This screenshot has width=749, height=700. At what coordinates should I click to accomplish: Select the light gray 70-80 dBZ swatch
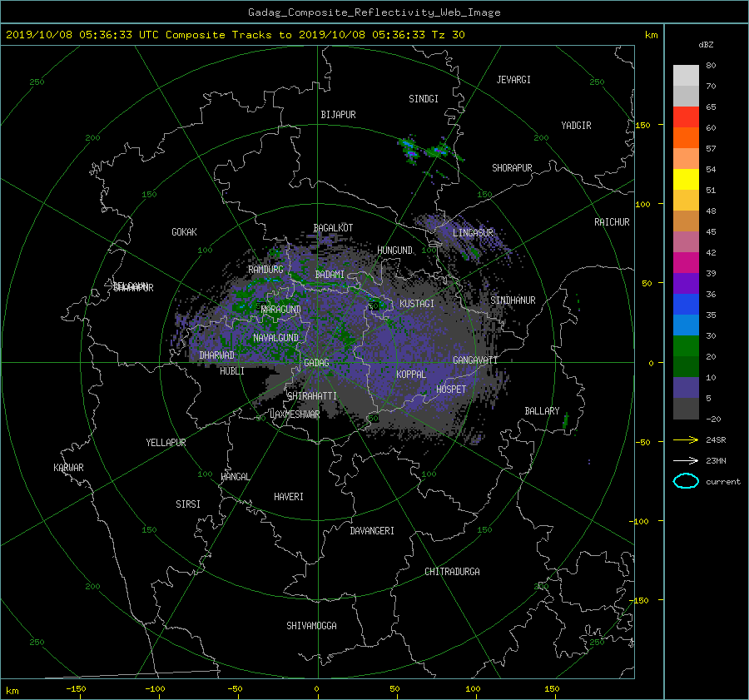pos(686,76)
